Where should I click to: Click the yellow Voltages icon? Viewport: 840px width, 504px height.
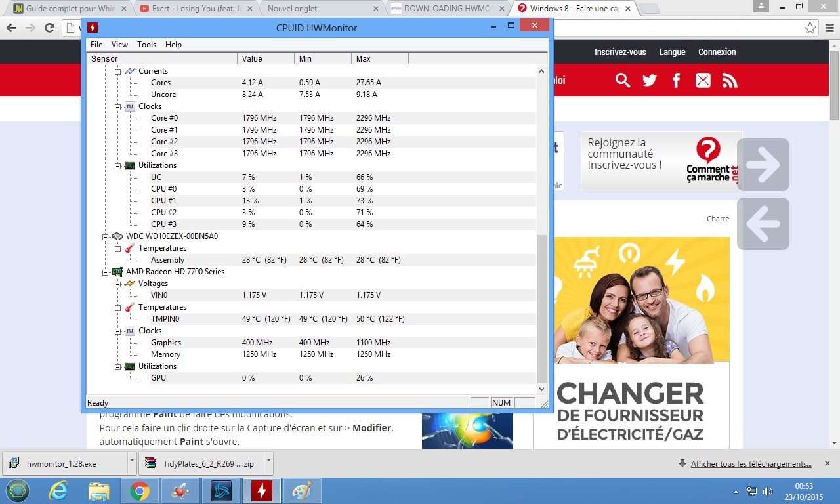[x=130, y=283]
